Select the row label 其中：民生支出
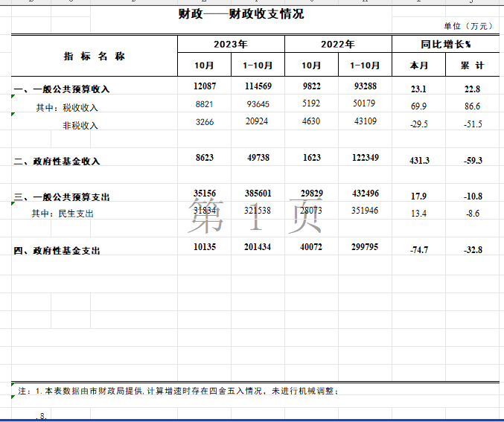This screenshot has width=504, height=422. [63, 214]
